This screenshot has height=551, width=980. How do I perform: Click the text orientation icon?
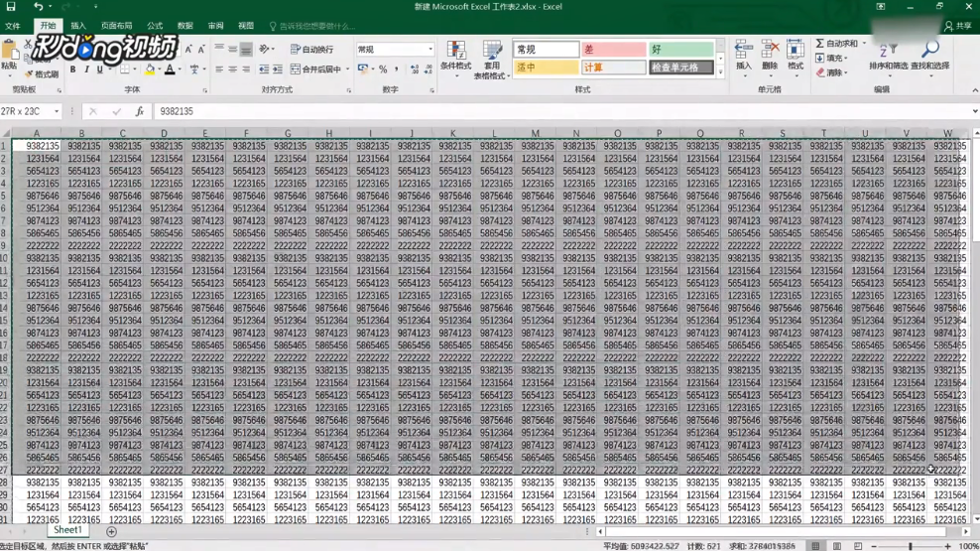pyautogui.click(x=265, y=49)
